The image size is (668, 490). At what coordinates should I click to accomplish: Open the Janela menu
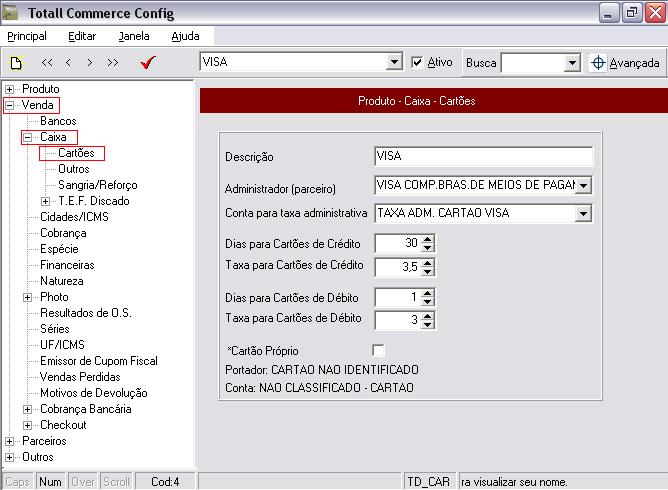point(134,36)
